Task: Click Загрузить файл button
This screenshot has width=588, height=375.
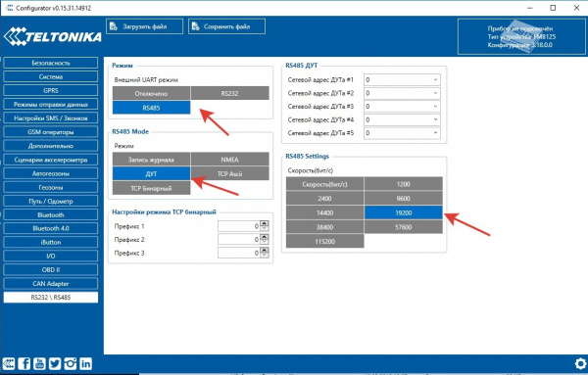Action: (144, 26)
